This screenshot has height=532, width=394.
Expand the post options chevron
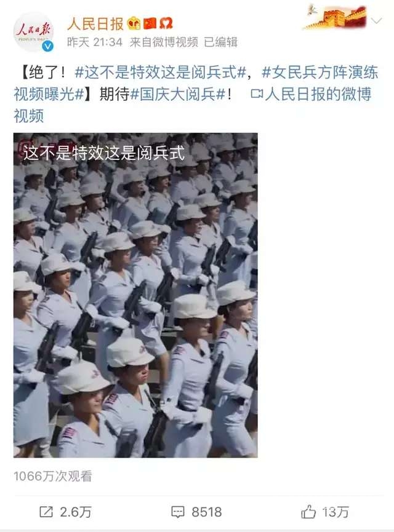(376, 21)
